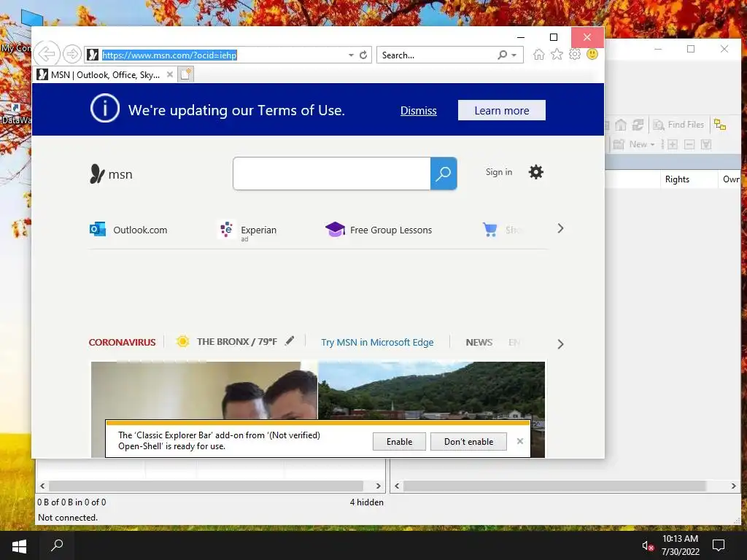The image size is (747, 560).
Task: Switch to the MSN | Outlook, Office tab
Action: pyautogui.click(x=105, y=75)
